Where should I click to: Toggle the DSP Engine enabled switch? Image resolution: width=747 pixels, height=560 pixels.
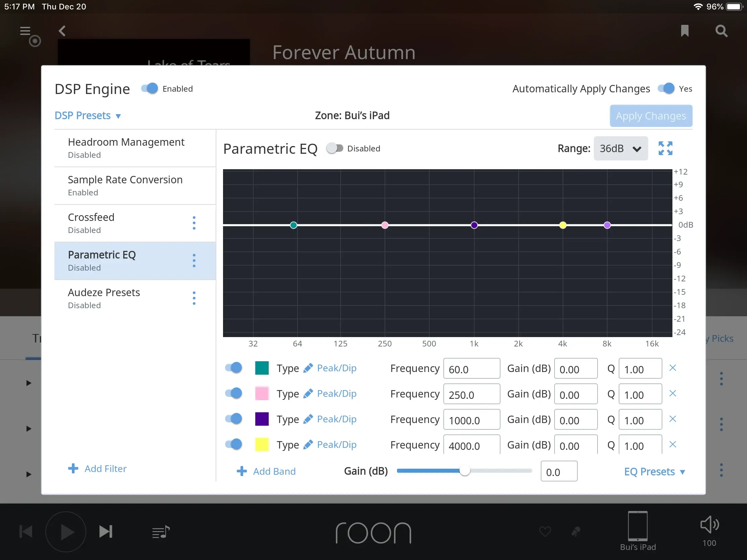149,88
